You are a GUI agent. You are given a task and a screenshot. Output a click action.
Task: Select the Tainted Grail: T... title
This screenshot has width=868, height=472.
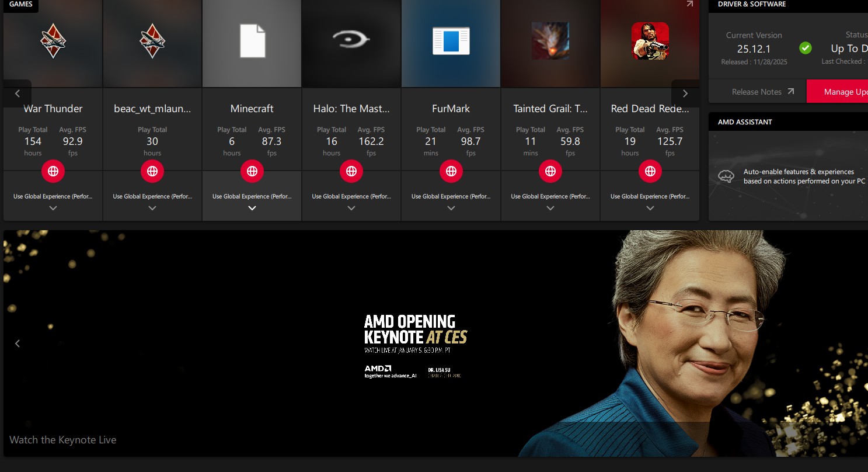pos(550,109)
